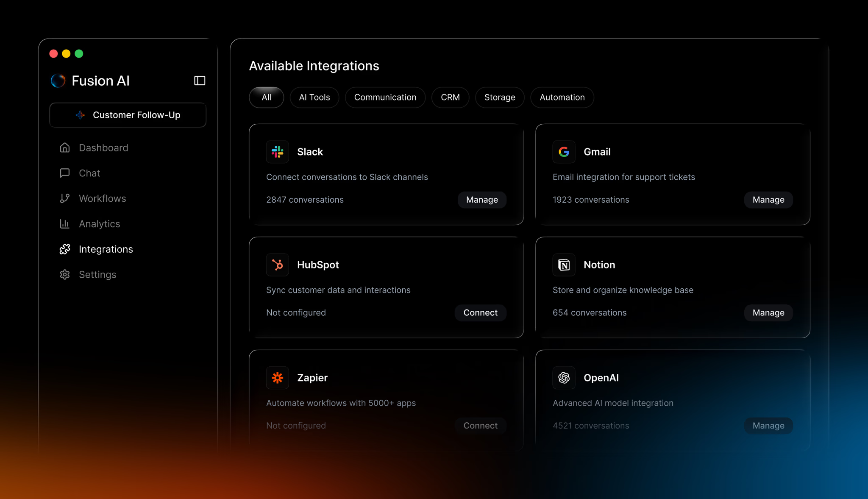This screenshot has width=868, height=499.
Task: Filter integrations by Communication
Action: (385, 98)
